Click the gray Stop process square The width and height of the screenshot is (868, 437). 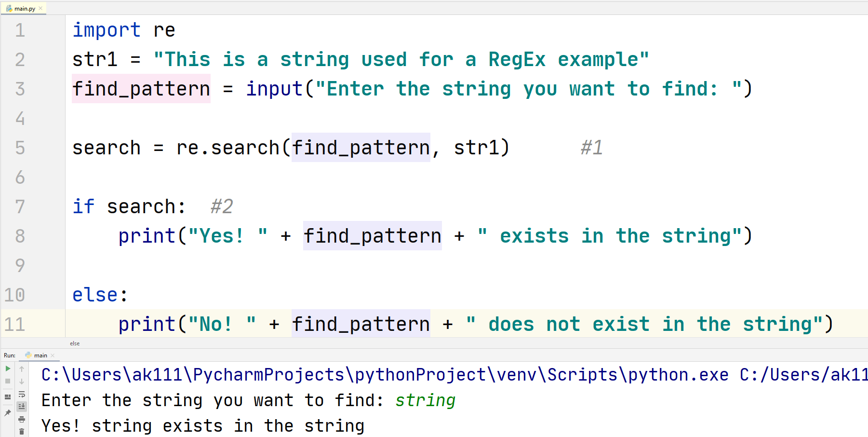coord(8,381)
